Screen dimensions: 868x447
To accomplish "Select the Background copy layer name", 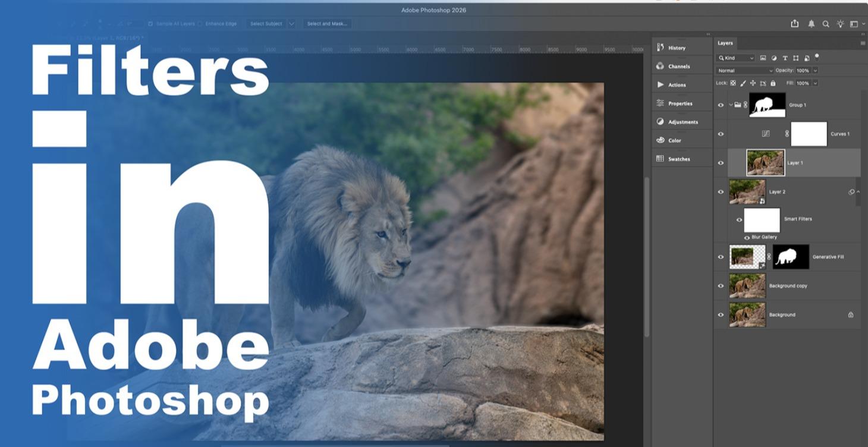I will [788, 286].
